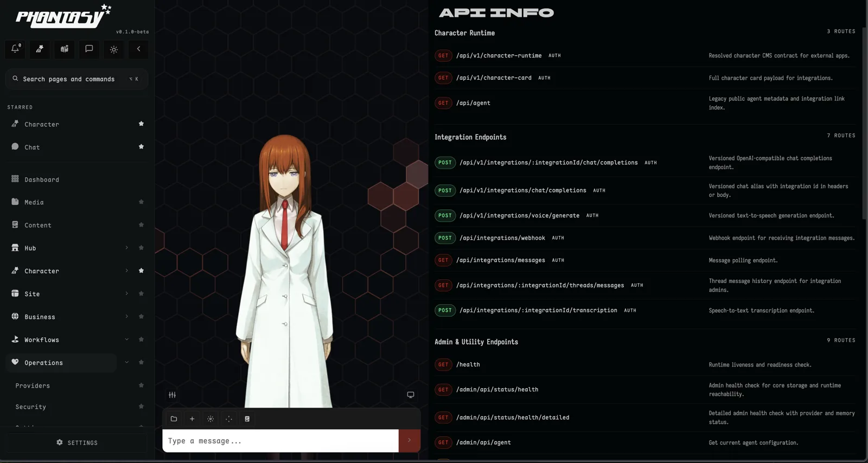Select the /health route row
This screenshot has height=463, width=868.
point(645,364)
